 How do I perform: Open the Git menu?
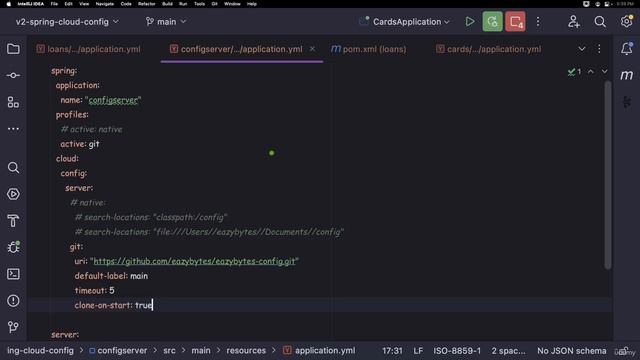214,4
